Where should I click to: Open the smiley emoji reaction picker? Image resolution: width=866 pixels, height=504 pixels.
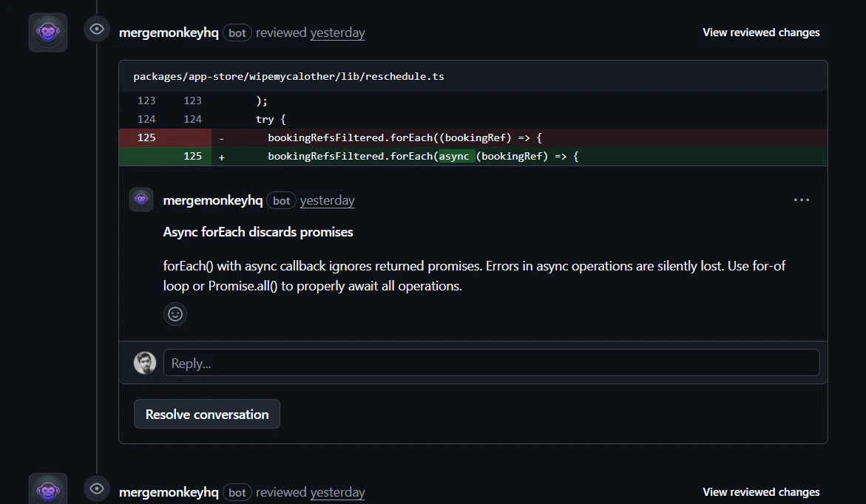coord(175,313)
